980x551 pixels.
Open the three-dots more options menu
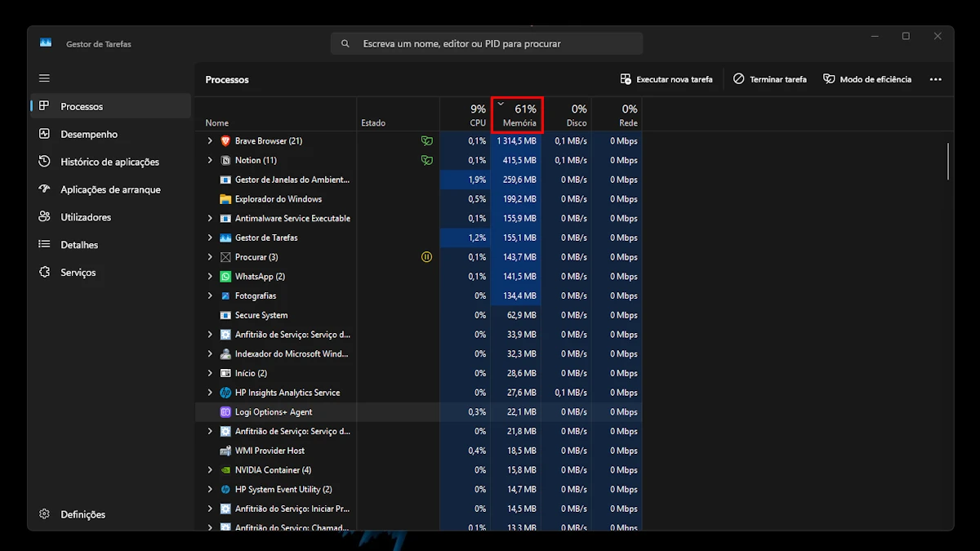[935, 79]
